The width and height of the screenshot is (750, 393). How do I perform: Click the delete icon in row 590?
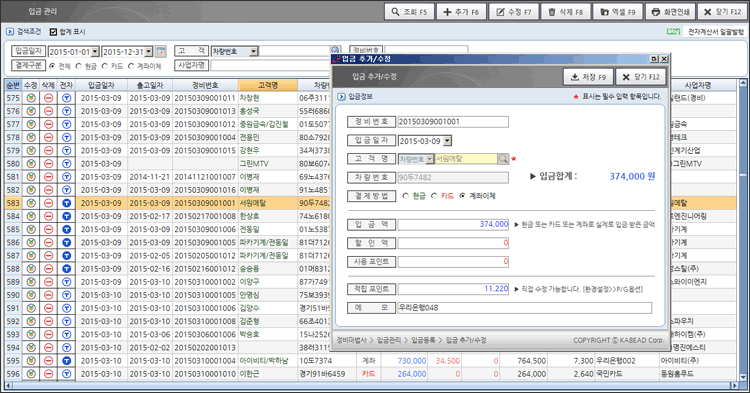pos(48,295)
